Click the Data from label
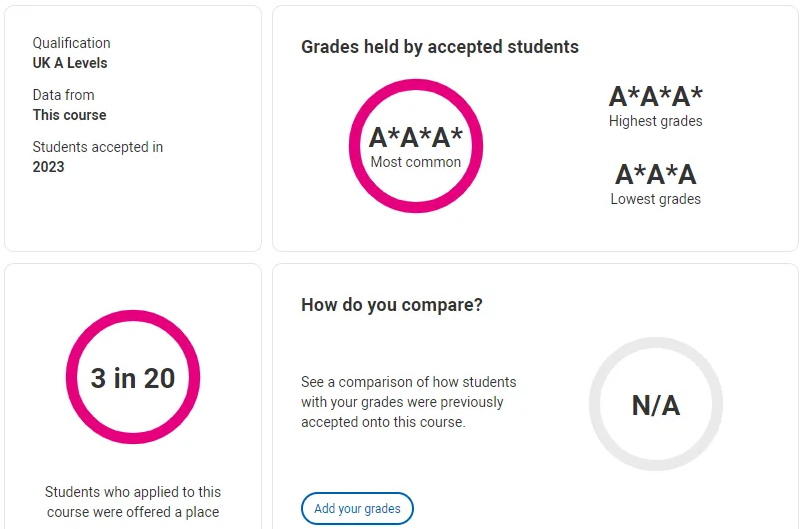This screenshot has height=529, width=802. coord(63,95)
